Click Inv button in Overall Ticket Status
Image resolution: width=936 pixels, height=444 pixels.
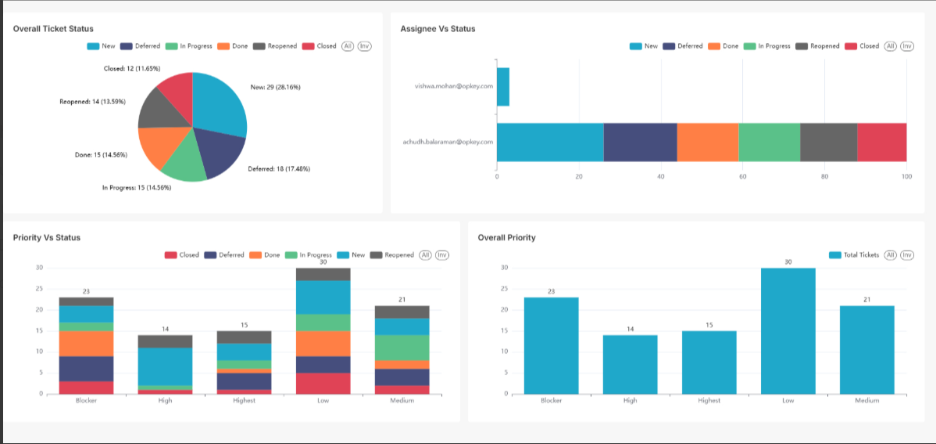click(x=364, y=46)
